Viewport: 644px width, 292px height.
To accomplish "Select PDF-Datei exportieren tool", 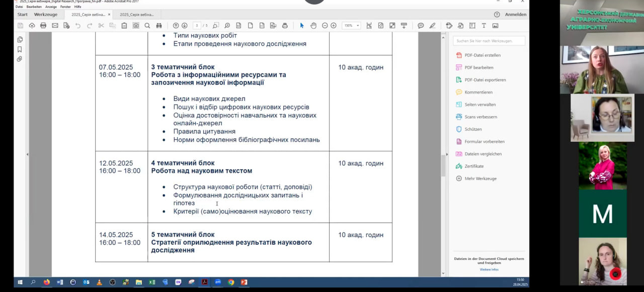I will 485,80.
